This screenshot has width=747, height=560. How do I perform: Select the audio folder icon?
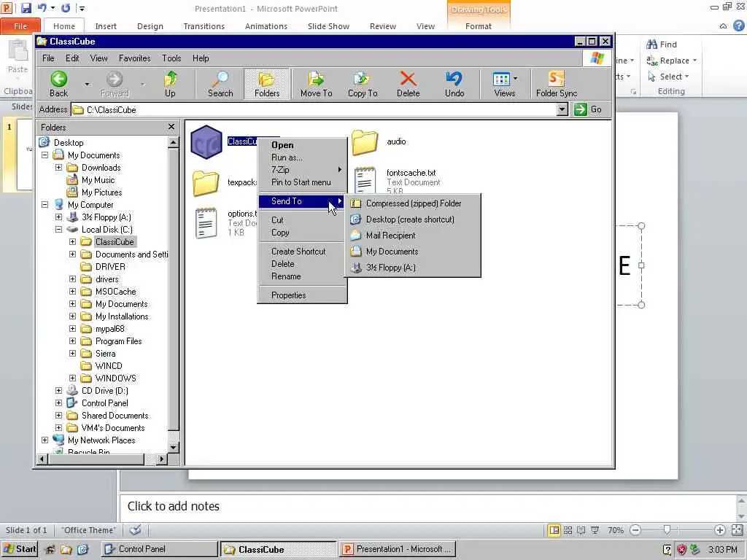[x=365, y=142]
